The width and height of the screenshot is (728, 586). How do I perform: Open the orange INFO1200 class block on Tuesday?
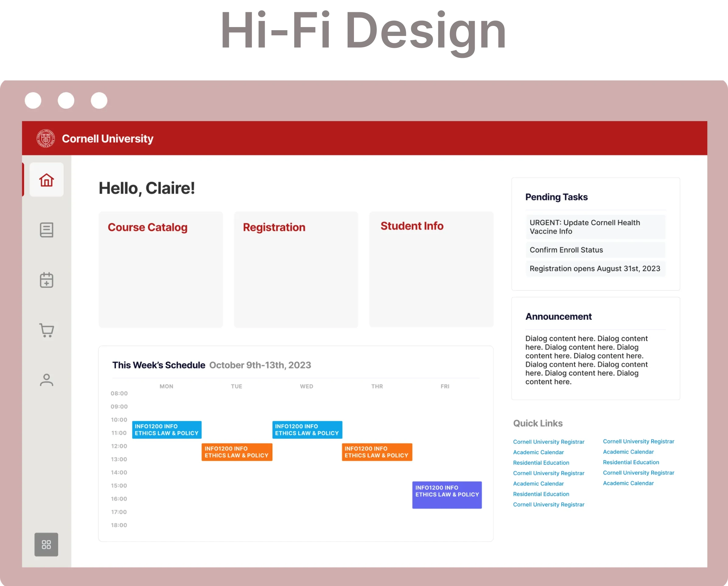pos(237,452)
